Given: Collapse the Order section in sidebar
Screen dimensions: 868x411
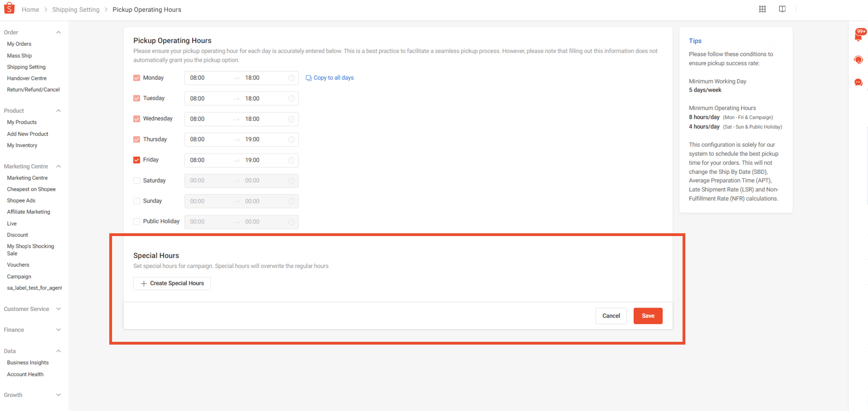Looking at the screenshot, I should tap(58, 32).
